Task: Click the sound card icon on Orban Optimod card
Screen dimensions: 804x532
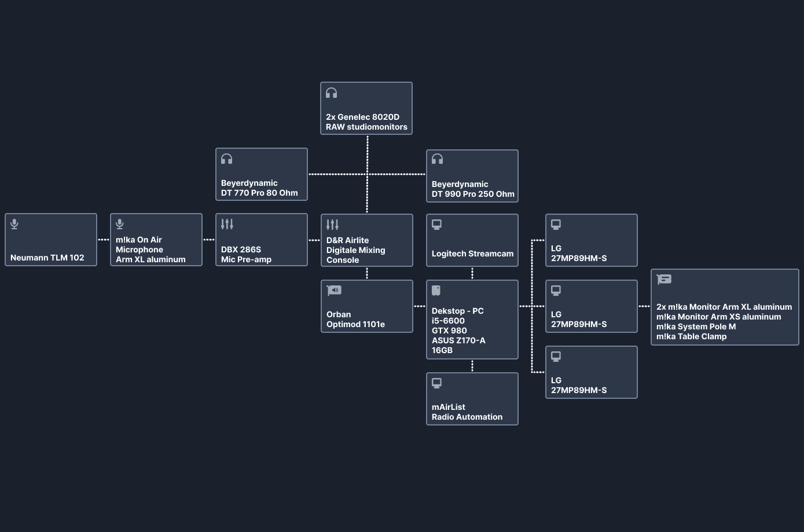Action: pos(334,290)
